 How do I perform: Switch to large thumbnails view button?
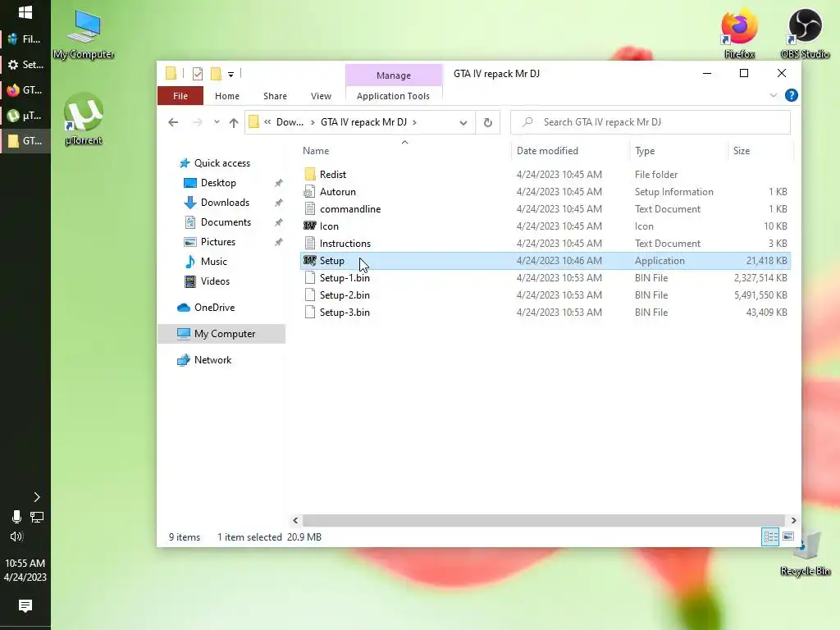(788, 536)
